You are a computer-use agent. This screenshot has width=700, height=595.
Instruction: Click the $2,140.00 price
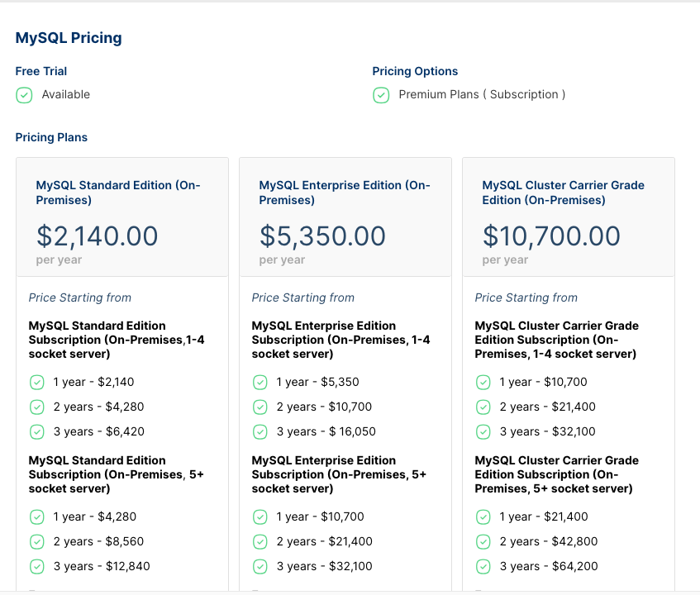coord(97,236)
